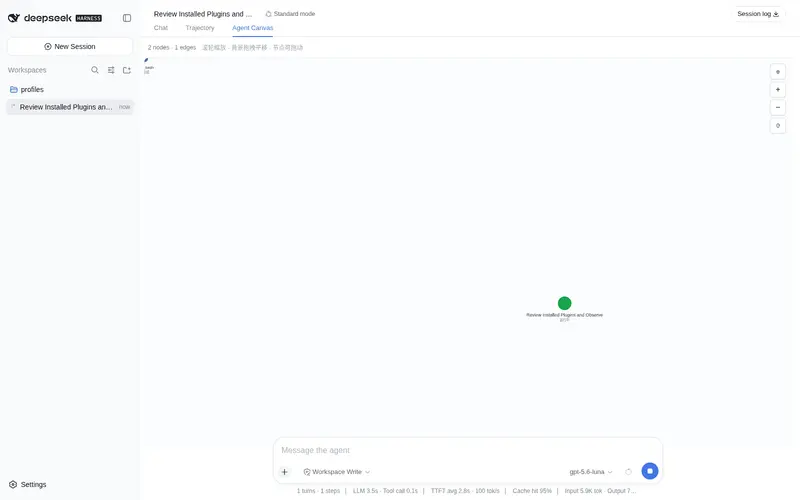Start a New Session

(70, 46)
